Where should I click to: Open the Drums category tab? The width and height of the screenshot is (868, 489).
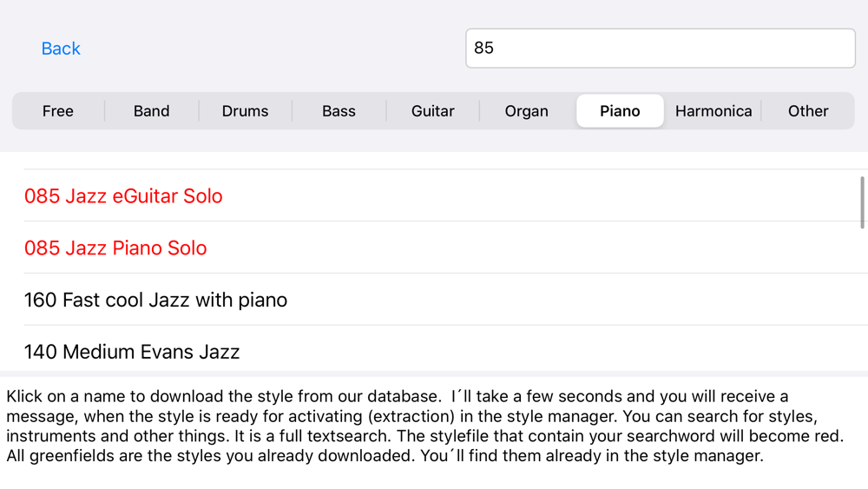[x=246, y=111]
